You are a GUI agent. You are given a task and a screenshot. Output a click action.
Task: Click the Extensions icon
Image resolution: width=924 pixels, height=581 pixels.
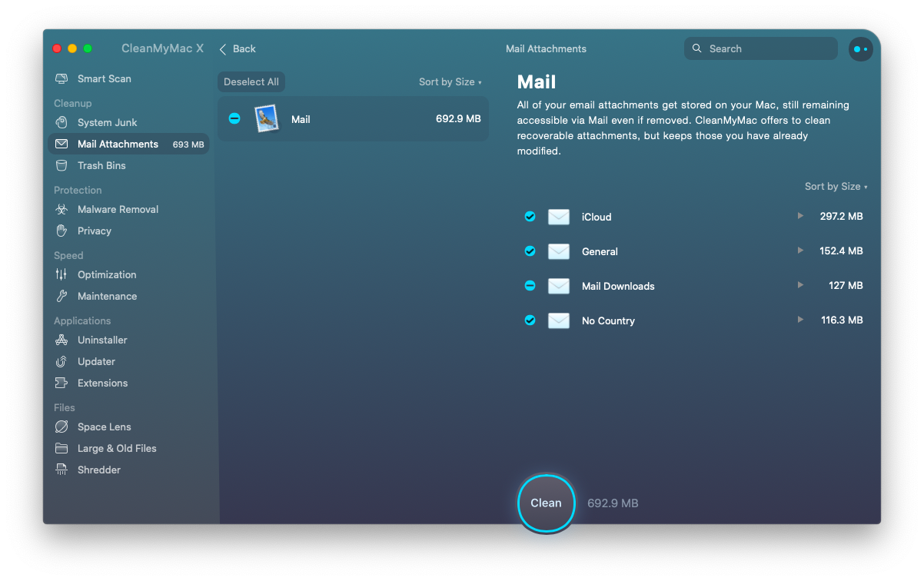61,383
